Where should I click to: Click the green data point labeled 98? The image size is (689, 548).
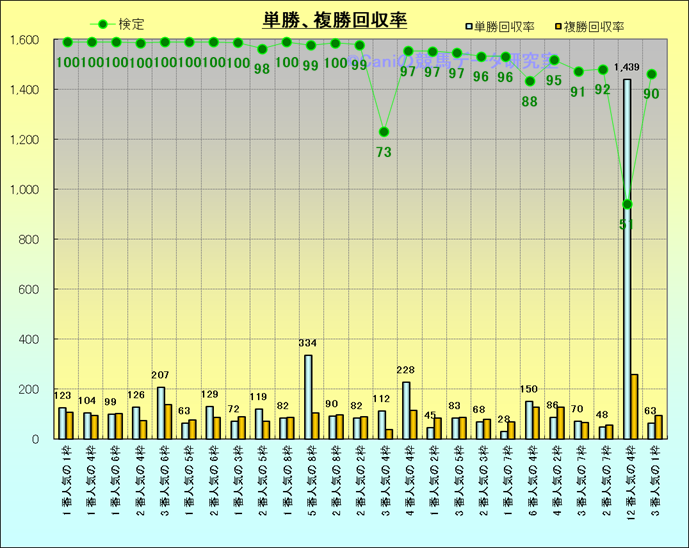tap(262, 49)
